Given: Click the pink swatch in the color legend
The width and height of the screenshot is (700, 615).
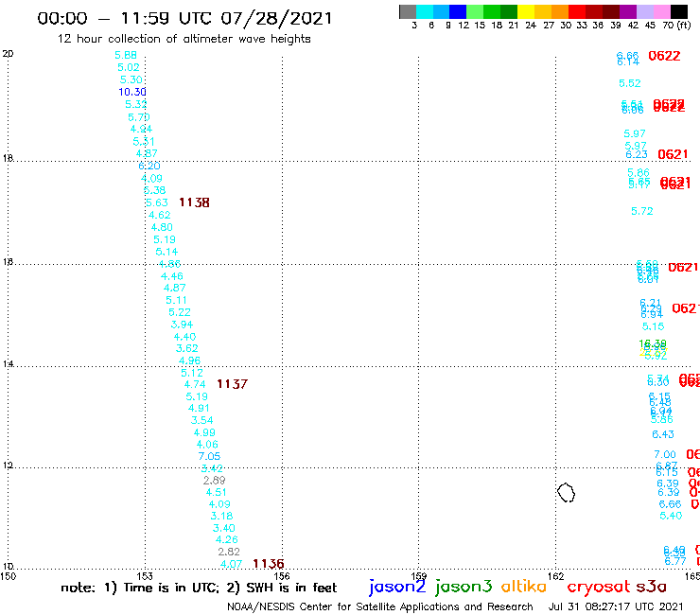Looking at the screenshot, I should [x=662, y=11].
